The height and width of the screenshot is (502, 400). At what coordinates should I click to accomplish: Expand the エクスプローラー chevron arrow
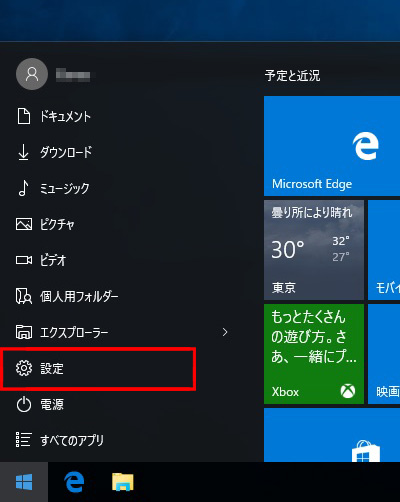pyautogui.click(x=225, y=332)
